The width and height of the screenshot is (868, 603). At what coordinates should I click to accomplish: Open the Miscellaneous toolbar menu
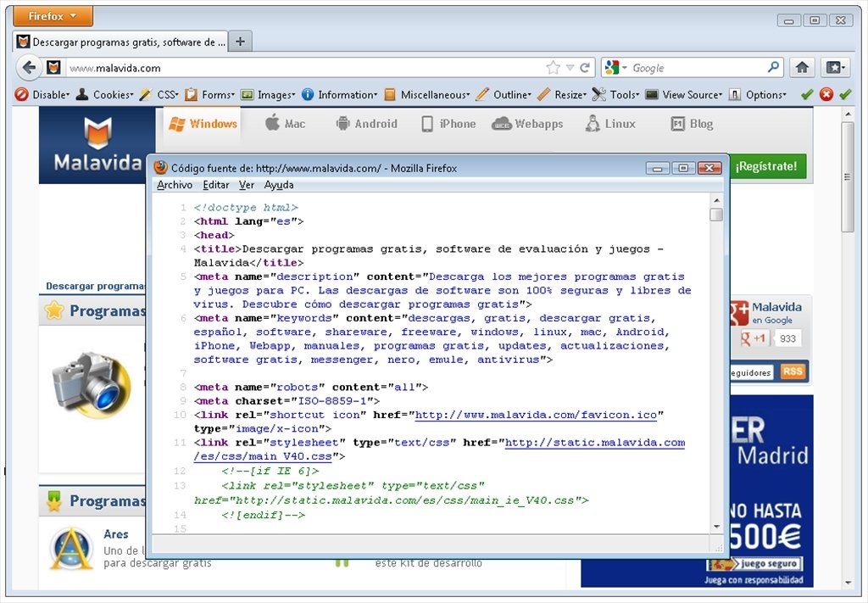click(427, 95)
